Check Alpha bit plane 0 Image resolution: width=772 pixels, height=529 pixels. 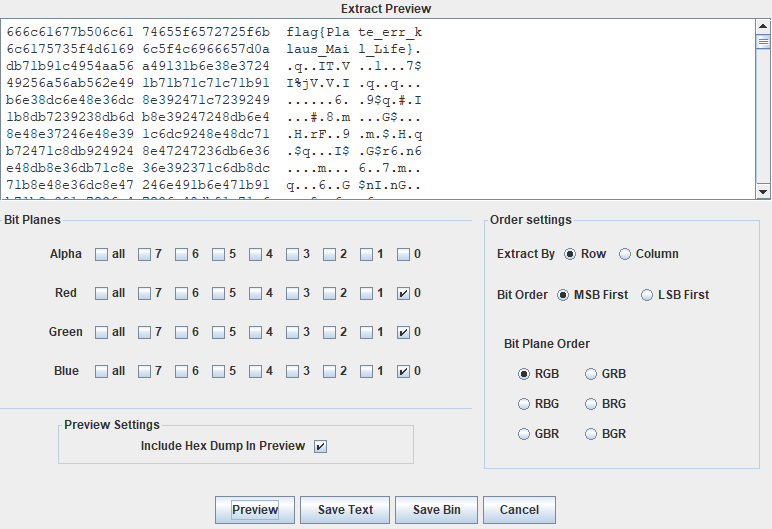tap(403, 254)
